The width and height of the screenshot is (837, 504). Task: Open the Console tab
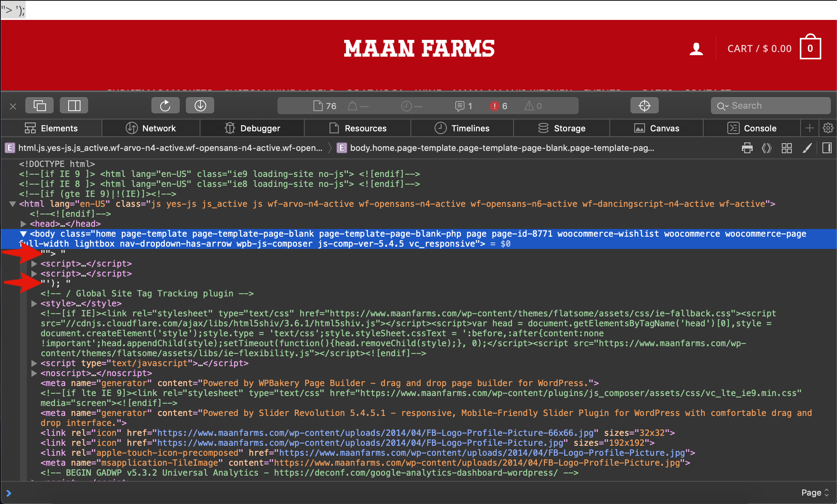pos(752,128)
